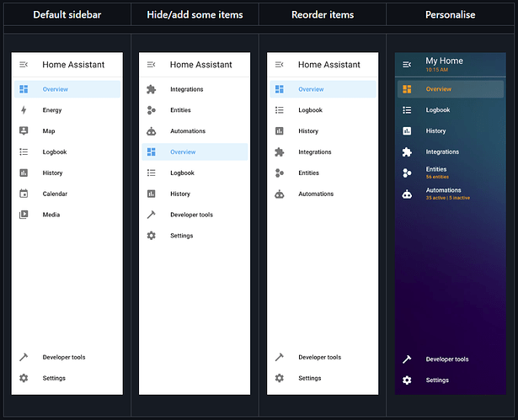Open Energy label in the Default sidebar
Viewport: 518px width, 420px height.
[x=52, y=110]
